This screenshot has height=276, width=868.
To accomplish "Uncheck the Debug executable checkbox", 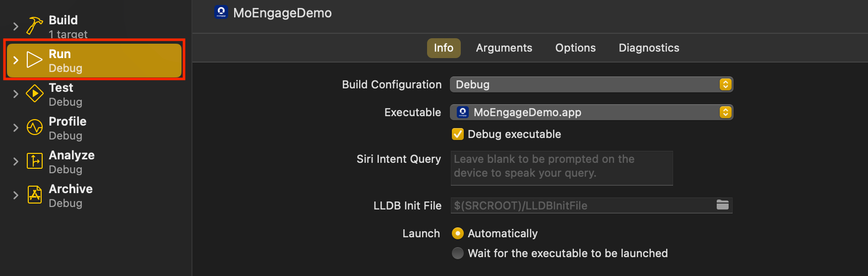I will pyautogui.click(x=458, y=134).
